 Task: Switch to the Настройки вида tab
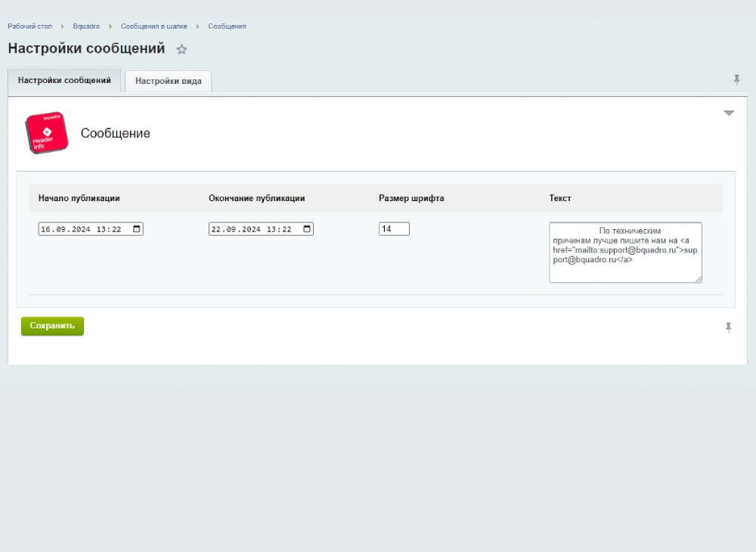coord(169,81)
